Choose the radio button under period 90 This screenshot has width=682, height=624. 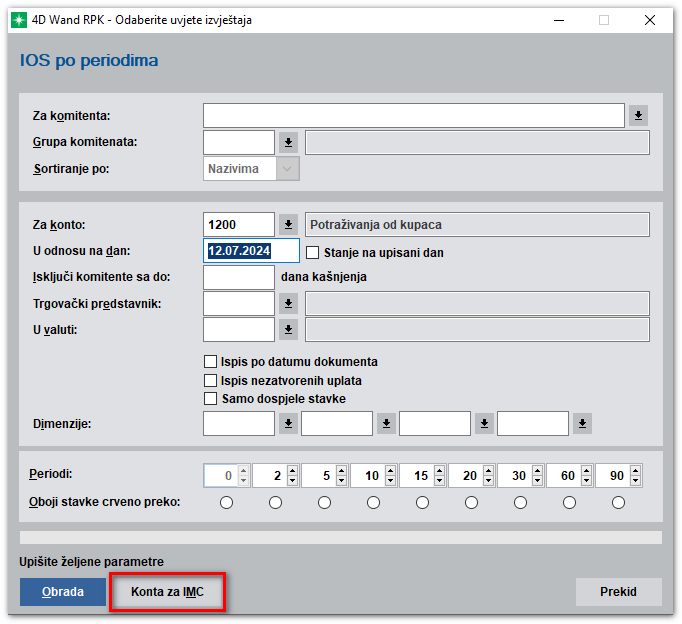[618, 502]
